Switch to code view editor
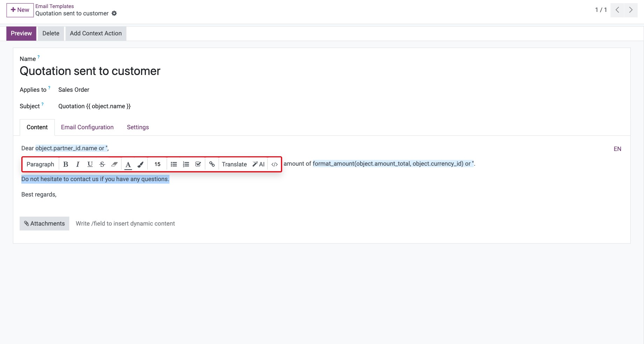 [x=274, y=164]
